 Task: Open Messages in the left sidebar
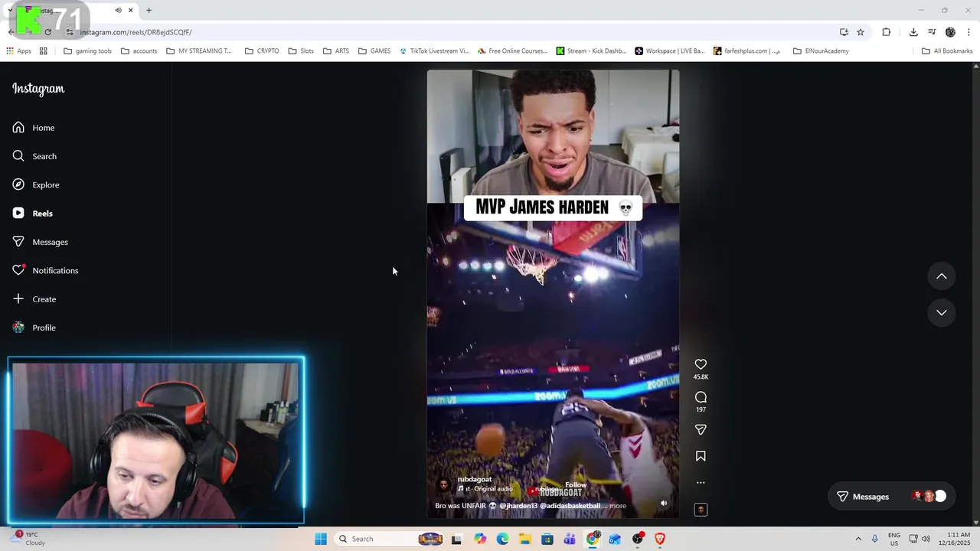pyautogui.click(x=41, y=242)
